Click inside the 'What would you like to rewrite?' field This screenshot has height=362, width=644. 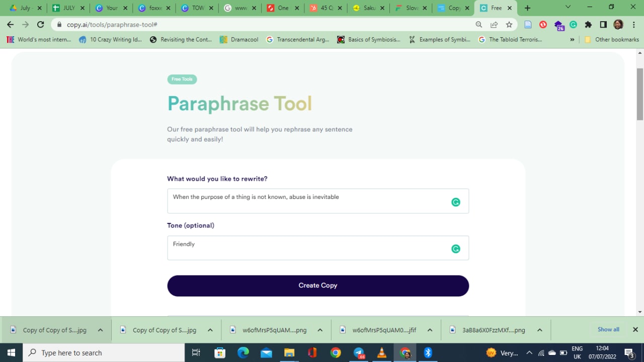[x=318, y=201]
